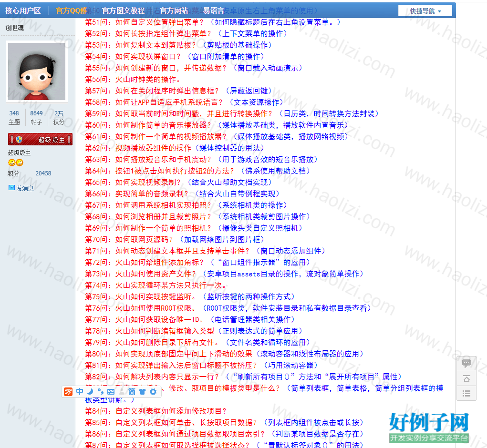Open 第55问 如何创建新的窗口
Screen dimensions: 487x448
[x=194, y=68]
